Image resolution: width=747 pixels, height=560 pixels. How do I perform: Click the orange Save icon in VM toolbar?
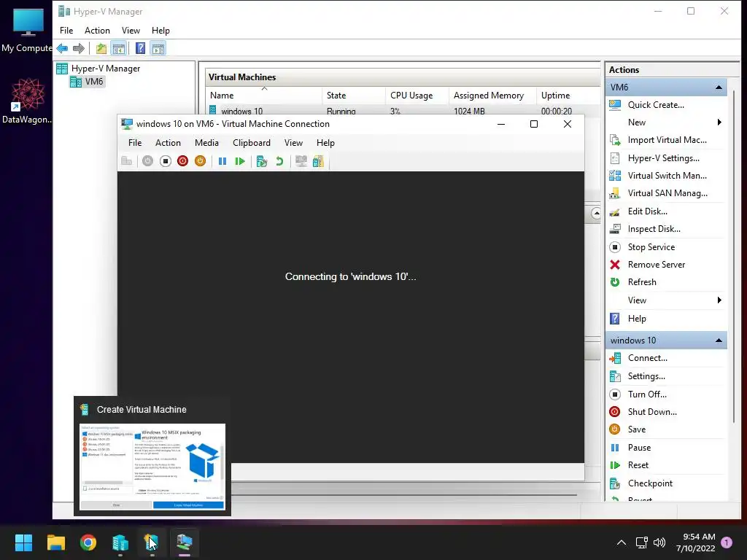pyautogui.click(x=200, y=161)
